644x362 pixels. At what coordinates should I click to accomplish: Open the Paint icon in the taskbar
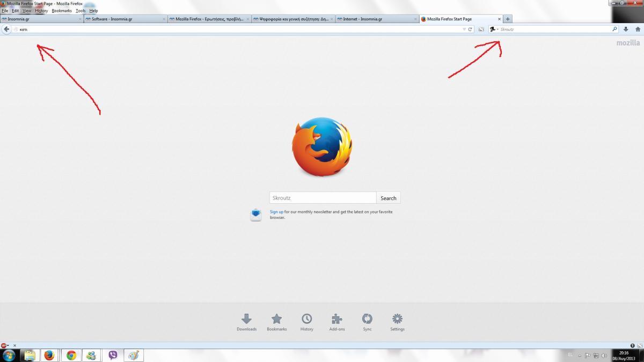click(133, 355)
